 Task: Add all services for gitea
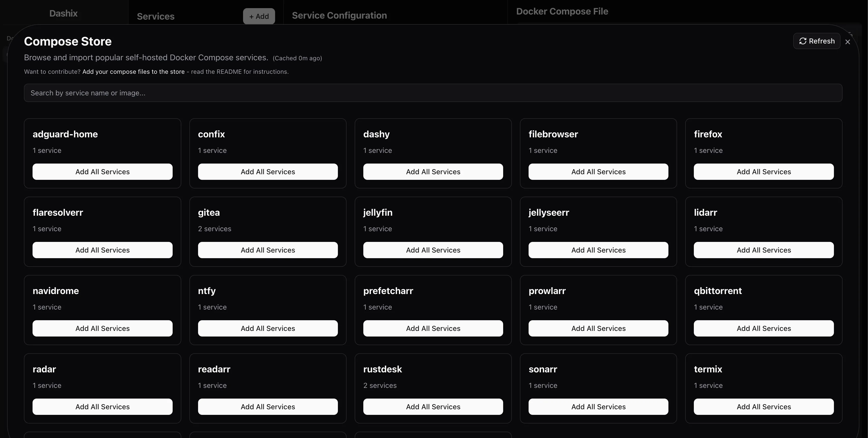coord(267,250)
